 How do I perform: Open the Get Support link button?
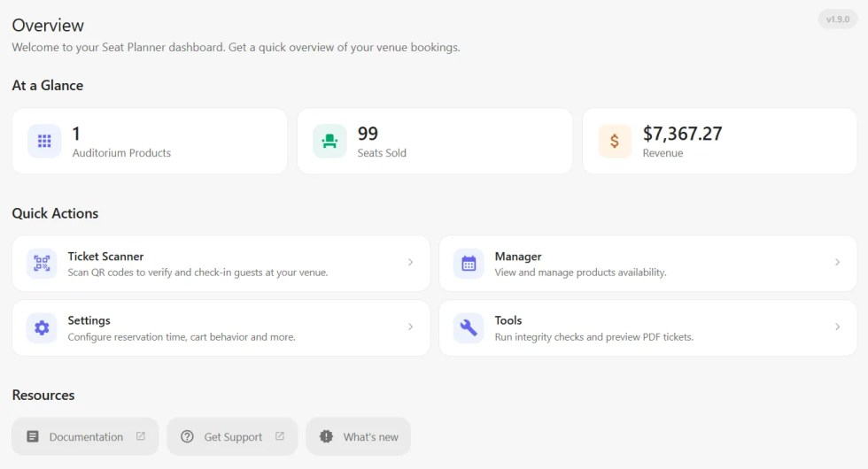(232, 436)
